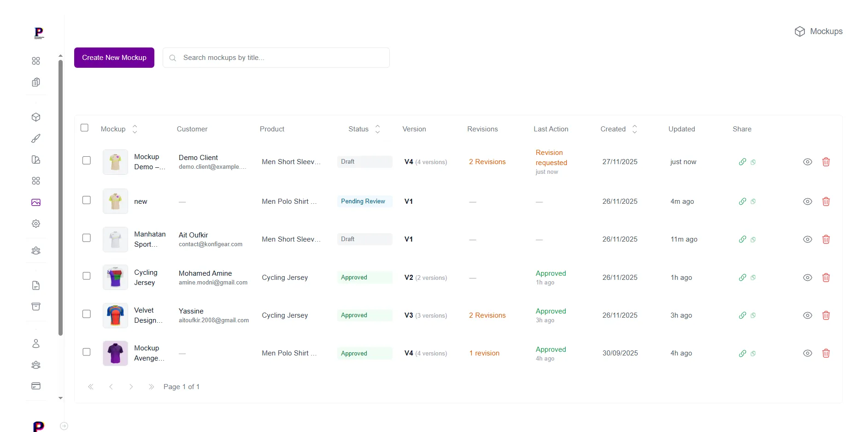Toggle the select-all checkbox in the header

click(85, 128)
